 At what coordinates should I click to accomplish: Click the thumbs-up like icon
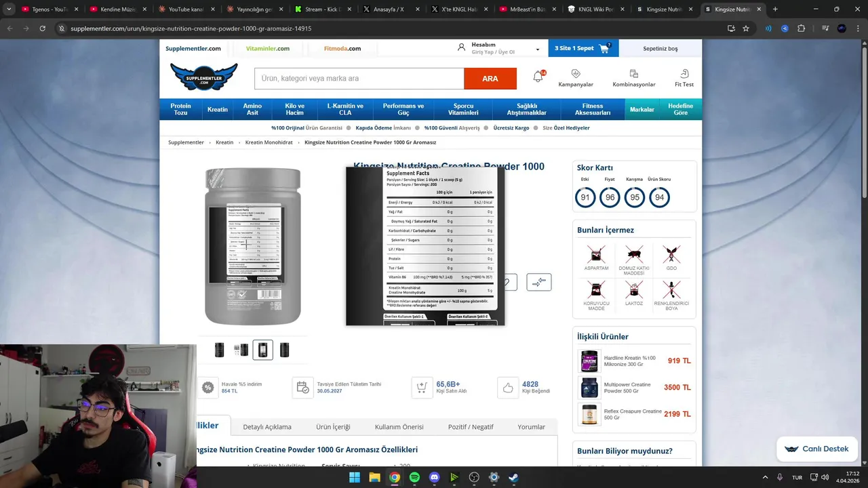[508, 388]
